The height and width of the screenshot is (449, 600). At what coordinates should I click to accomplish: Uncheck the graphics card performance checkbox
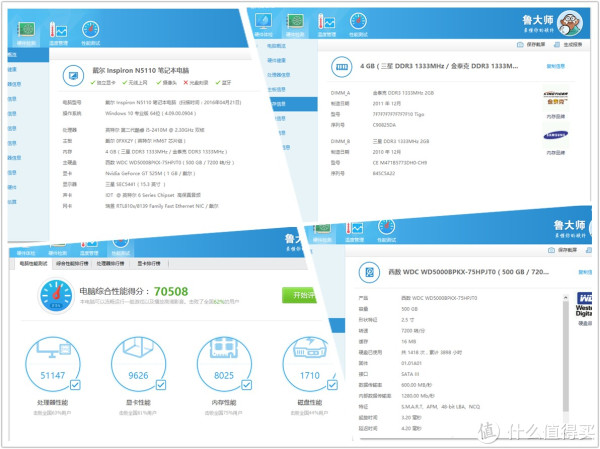pos(161,385)
